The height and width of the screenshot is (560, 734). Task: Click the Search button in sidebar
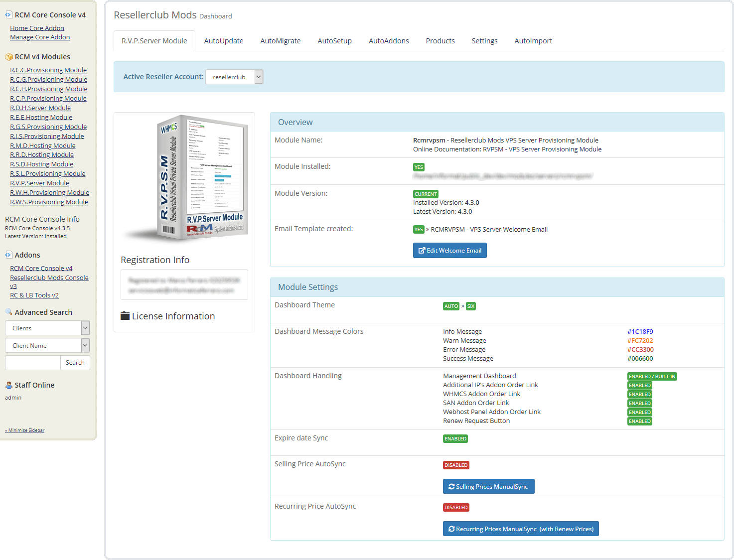75,363
